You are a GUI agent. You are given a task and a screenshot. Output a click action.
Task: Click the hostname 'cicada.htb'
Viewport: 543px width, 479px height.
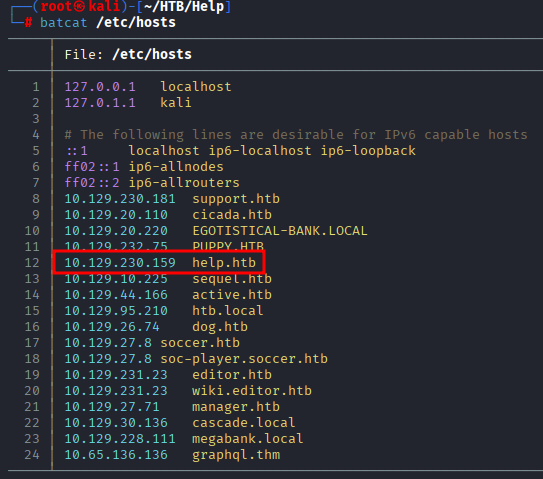(232, 215)
